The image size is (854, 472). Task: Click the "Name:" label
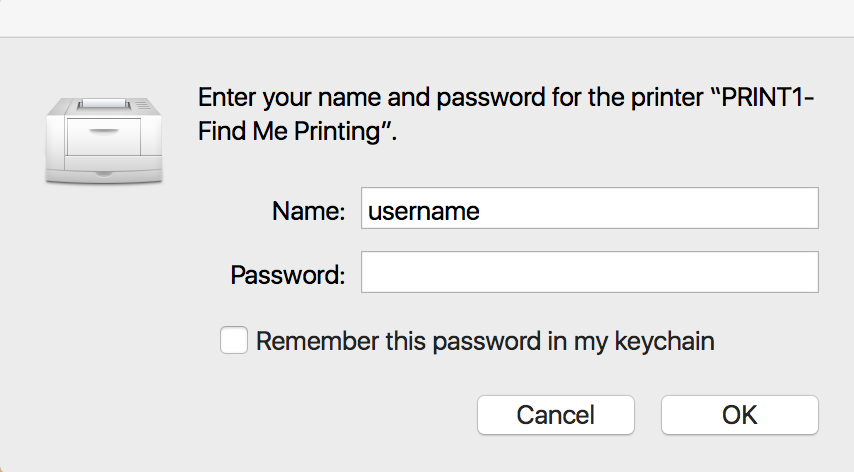tap(308, 212)
